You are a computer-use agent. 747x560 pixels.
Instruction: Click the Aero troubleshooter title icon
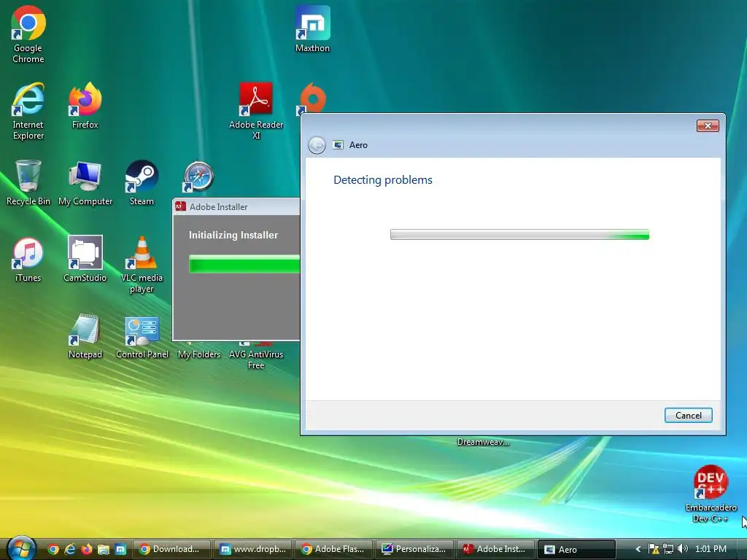[x=338, y=145]
